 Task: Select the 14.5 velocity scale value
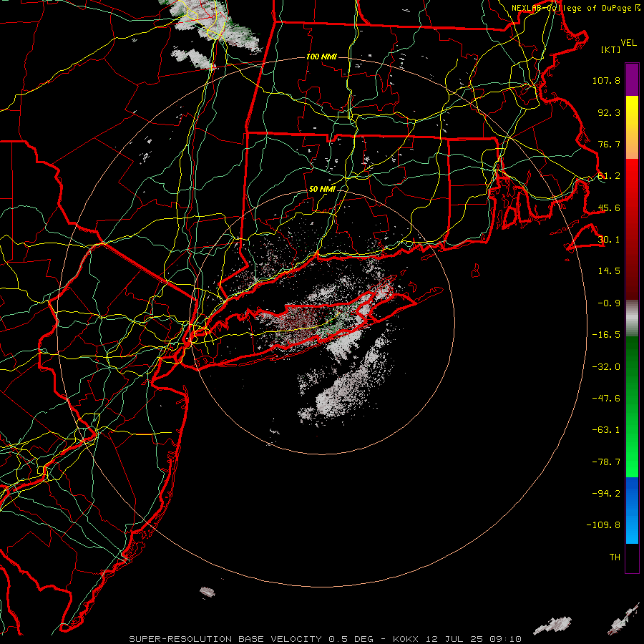click(x=609, y=271)
